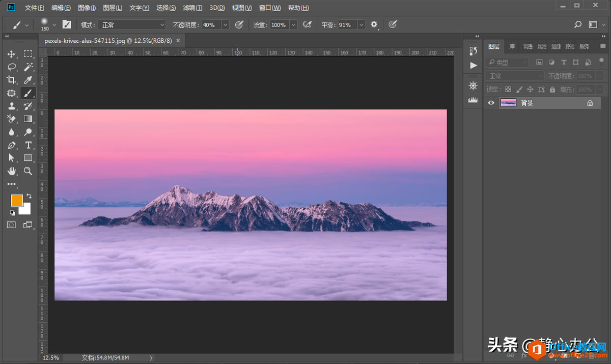The width and height of the screenshot is (611, 364).
Task: Open the screen mode button
Action: (27, 225)
